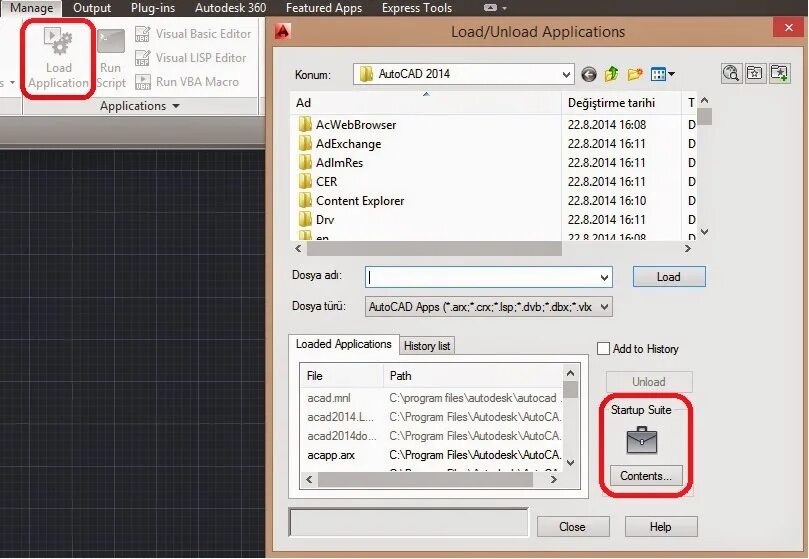Image resolution: width=809 pixels, height=559 pixels.
Task: Select acapp.arx in loaded applications
Action: pyautogui.click(x=331, y=455)
